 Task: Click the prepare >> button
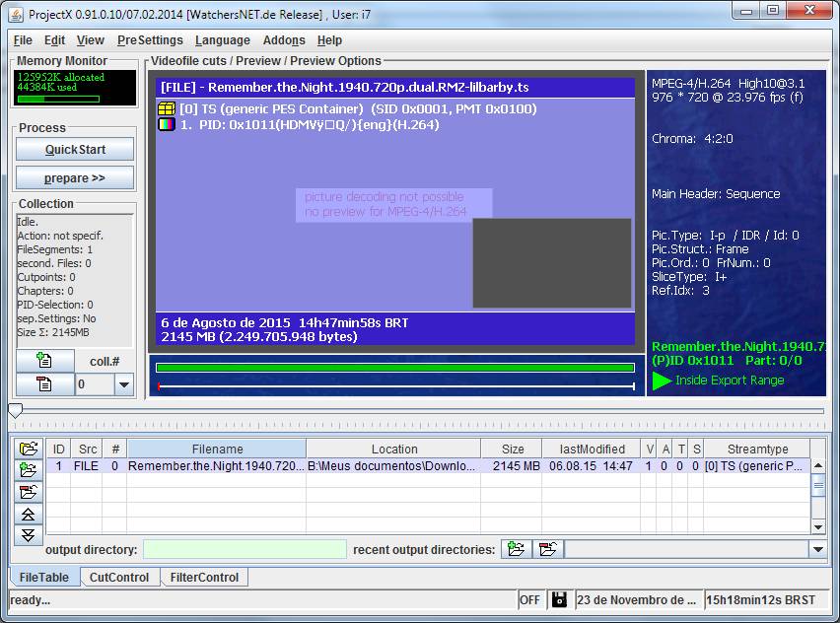click(x=75, y=177)
